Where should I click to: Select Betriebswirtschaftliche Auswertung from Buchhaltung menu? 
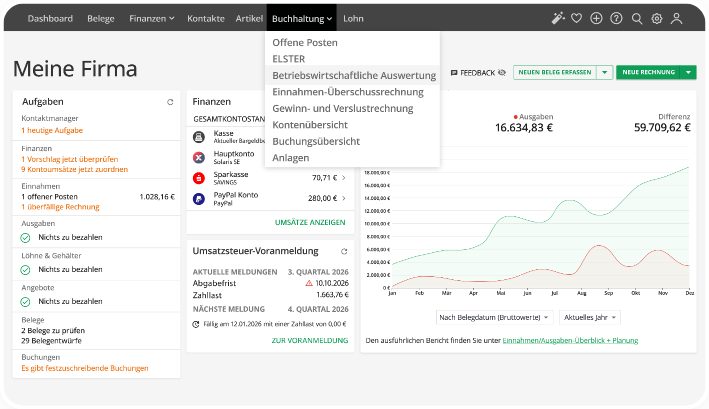353,75
